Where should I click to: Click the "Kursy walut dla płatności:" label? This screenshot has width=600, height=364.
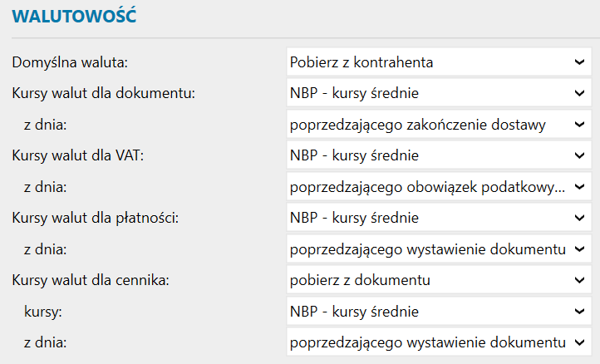[96, 218]
